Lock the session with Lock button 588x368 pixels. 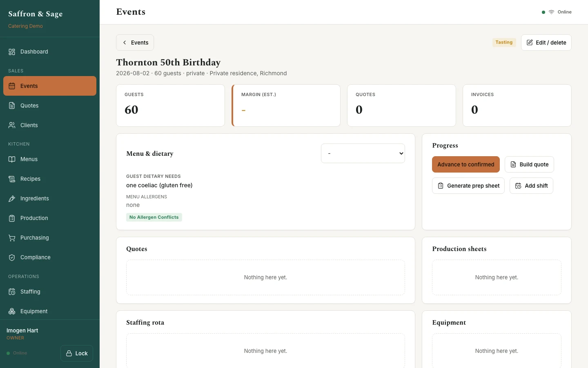coord(77,353)
